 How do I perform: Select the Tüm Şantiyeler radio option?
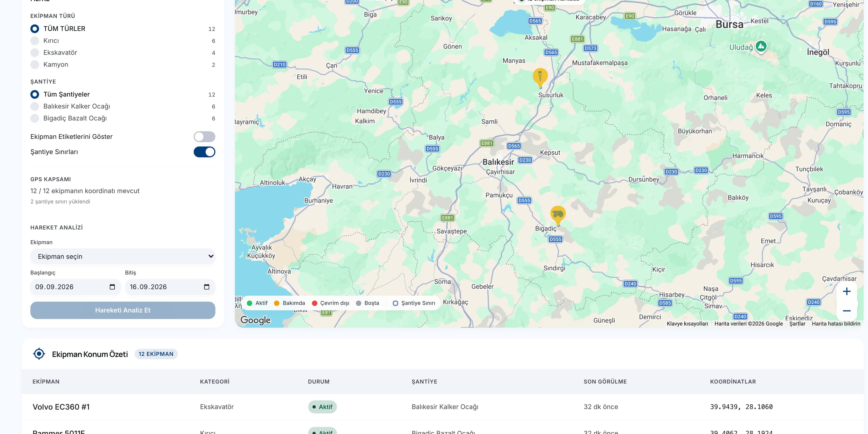35,94
